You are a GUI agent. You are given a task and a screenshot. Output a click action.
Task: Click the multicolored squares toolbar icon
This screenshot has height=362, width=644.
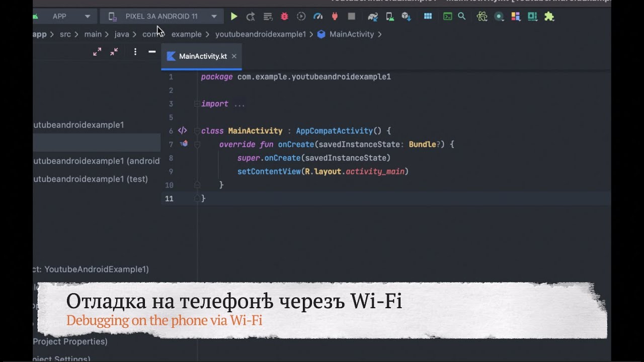pos(516,17)
